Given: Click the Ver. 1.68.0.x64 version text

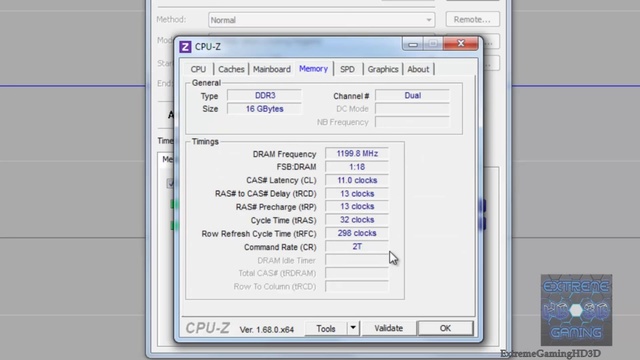Looking at the screenshot, I should point(267,329).
